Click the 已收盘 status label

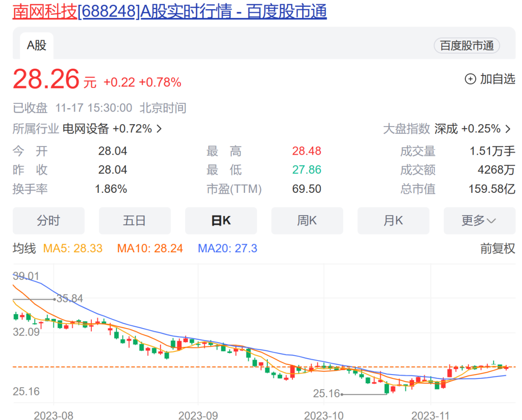(x=30, y=108)
